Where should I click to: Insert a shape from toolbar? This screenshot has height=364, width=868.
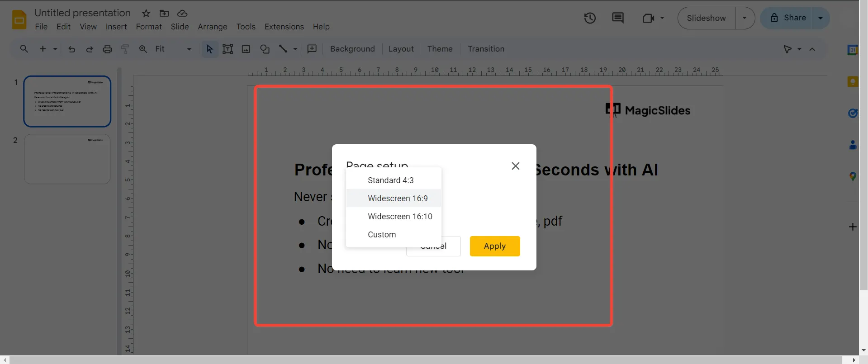265,49
